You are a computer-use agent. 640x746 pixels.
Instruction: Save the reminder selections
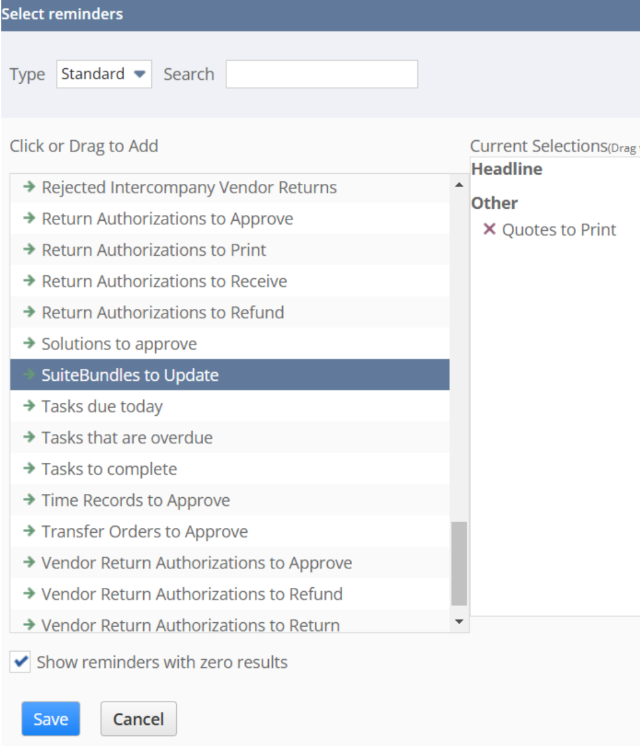click(x=50, y=719)
